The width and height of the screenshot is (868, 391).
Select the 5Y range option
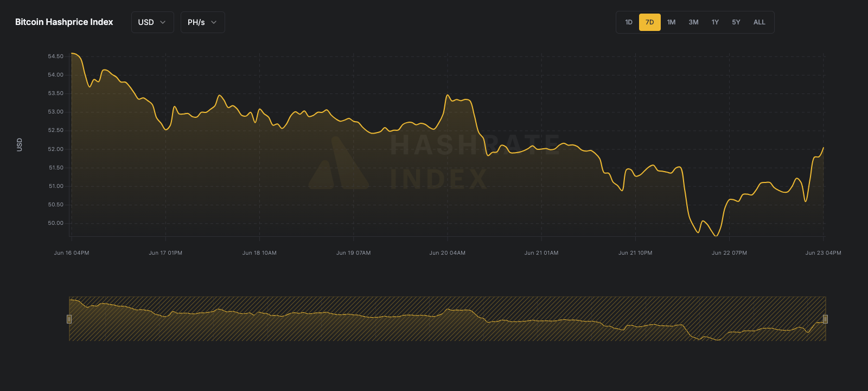point(736,22)
